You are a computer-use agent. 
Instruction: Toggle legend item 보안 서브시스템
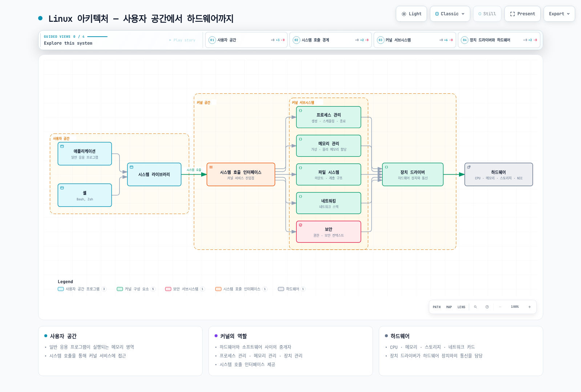coord(185,289)
